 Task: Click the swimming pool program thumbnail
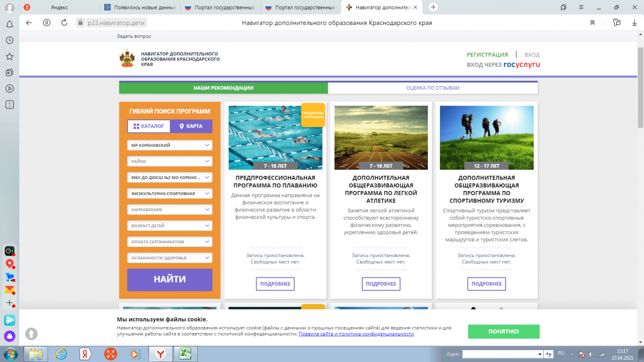pos(275,137)
